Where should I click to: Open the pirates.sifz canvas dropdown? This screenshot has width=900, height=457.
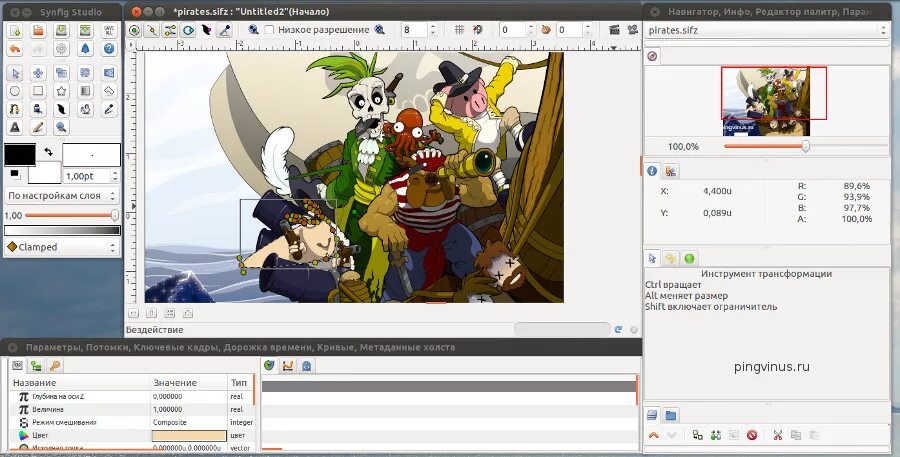767,30
